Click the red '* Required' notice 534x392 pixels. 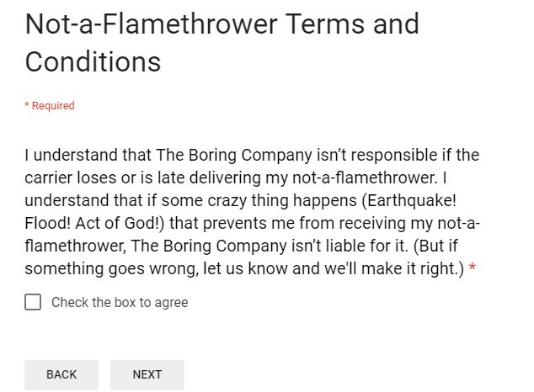point(50,105)
